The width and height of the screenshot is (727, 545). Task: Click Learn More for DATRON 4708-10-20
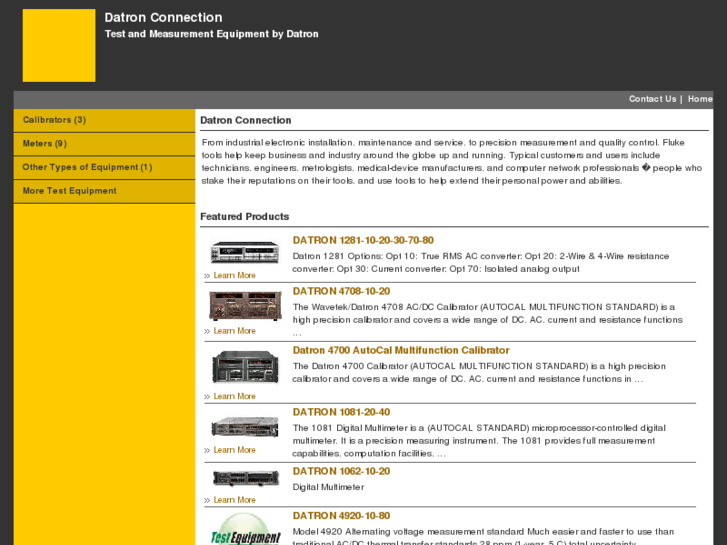(x=234, y=331)
